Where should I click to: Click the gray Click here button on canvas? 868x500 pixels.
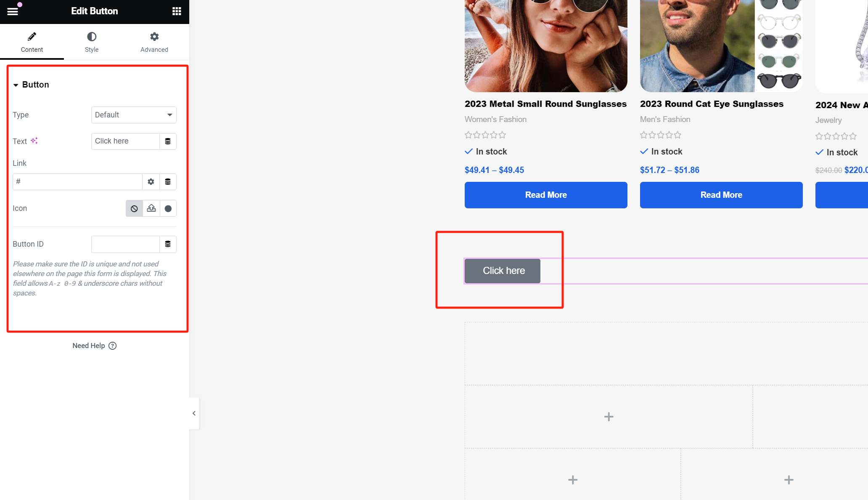click(x=503, y=271)
